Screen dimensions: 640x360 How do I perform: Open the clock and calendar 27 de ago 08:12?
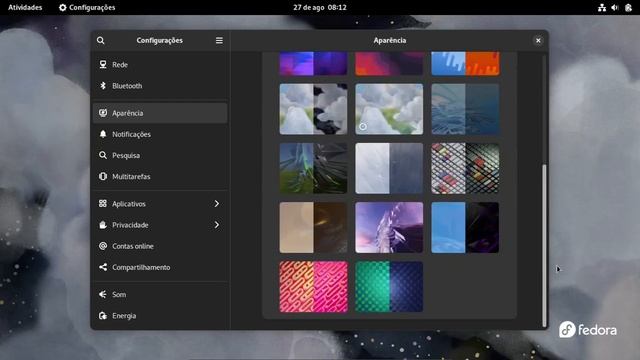[320, 7]
